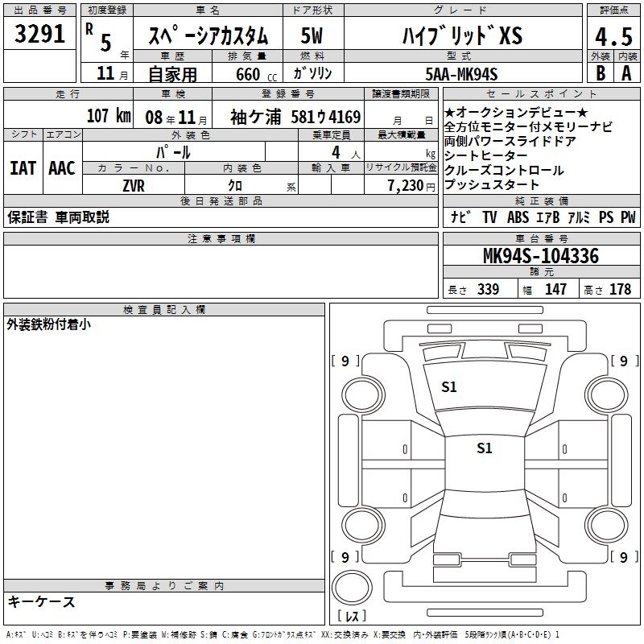Click the 車台番号 header
Image resolution: width=644 pixels, height=644 pixels.
tap(541, 238)
